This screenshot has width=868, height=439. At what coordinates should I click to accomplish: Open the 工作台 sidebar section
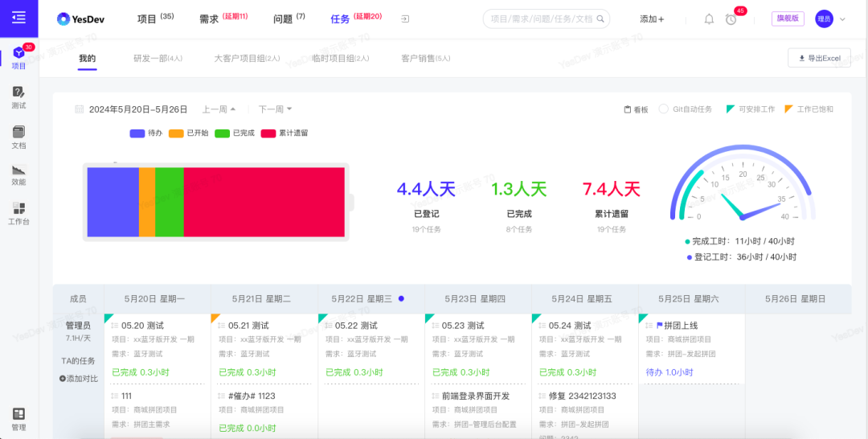(18, 215)
